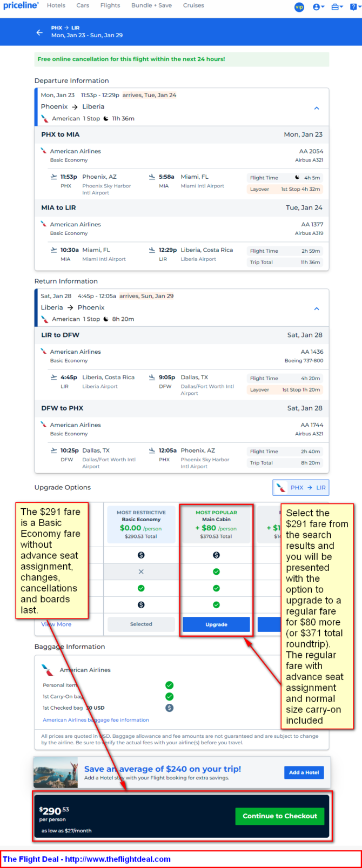362x868 pixels.
Task: Click the 'Layover 1st Stop 4h 32m' row
Action: (x=285, y=189)
